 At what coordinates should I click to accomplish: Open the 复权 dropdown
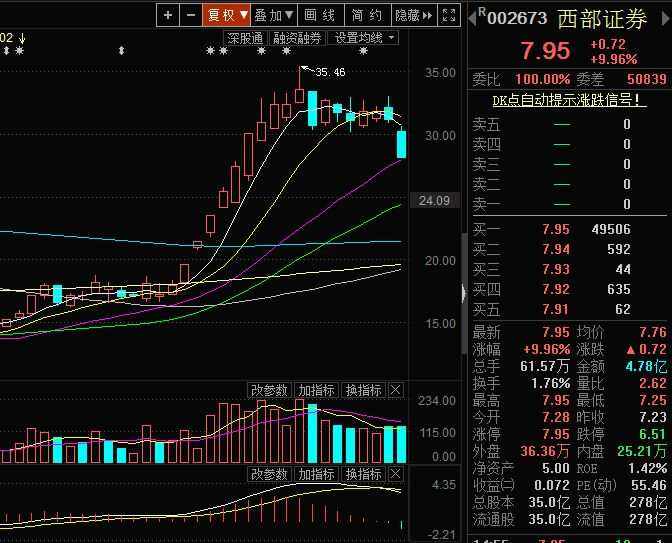(226, 15)
